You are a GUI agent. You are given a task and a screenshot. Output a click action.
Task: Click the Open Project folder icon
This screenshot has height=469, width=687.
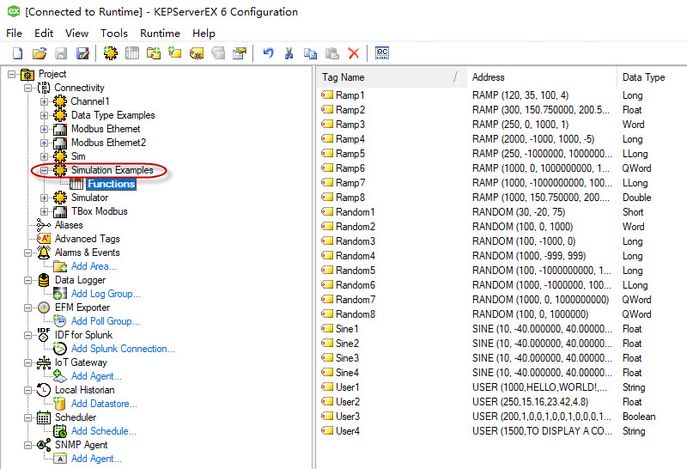pos(39,53)
